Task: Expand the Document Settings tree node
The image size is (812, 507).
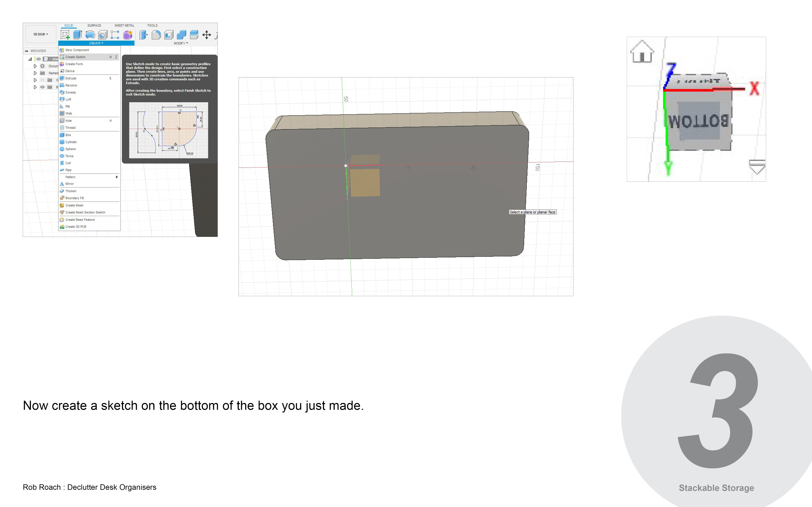Action: coord(35,66)
